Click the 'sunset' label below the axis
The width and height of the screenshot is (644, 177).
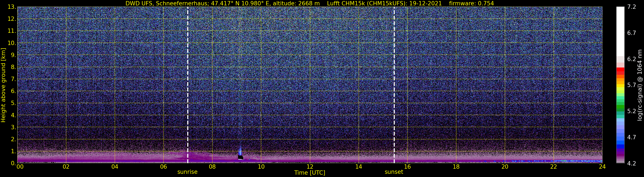(x=394, y=172)
